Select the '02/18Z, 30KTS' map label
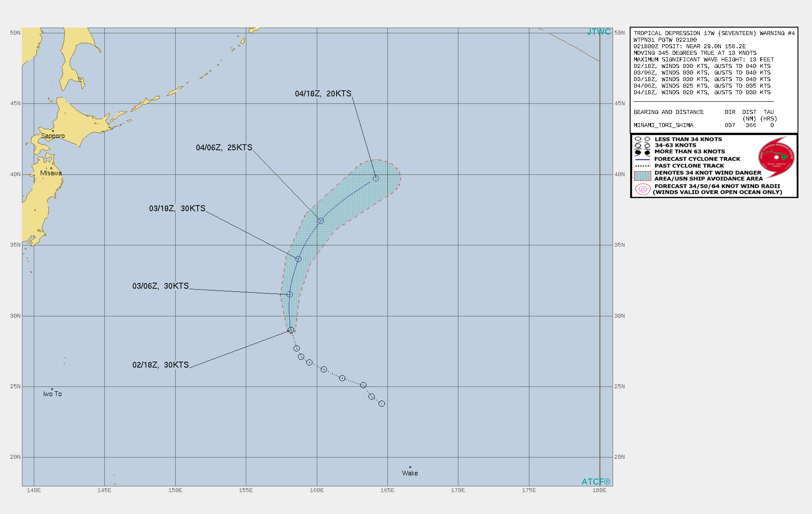Screen dimensions: 812x514 pos(160,365)
